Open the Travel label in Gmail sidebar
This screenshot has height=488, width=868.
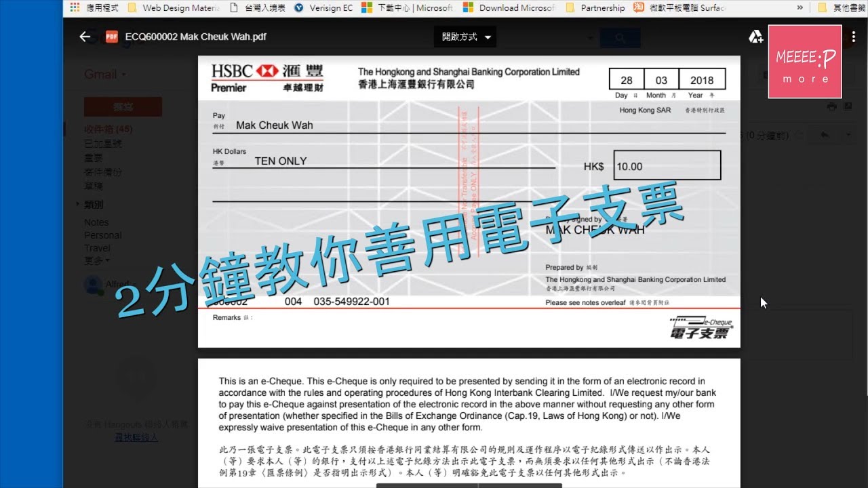pyautogui.click(x=97, y=248)
